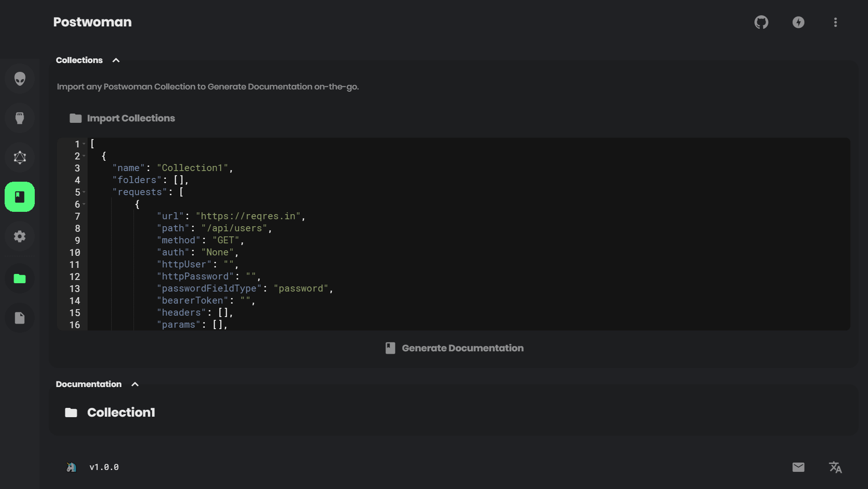Open the language translate icon
868x489 pixels.
836,467
